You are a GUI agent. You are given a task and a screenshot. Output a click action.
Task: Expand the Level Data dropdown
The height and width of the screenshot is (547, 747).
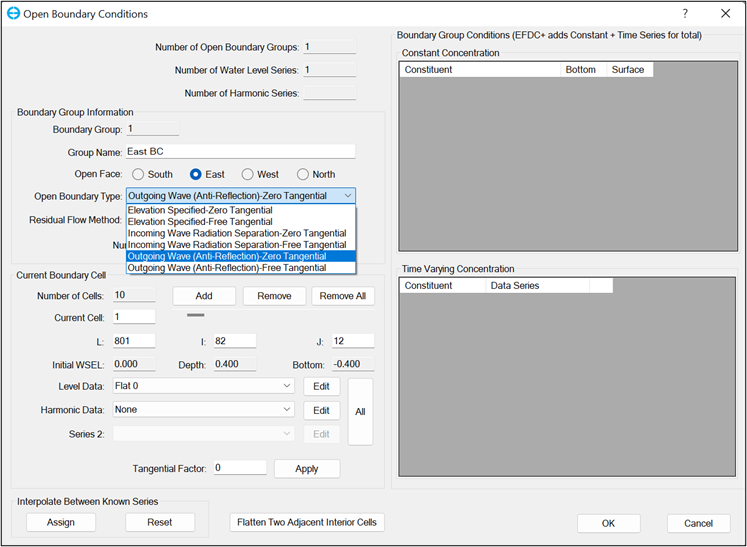coord(287,386)
